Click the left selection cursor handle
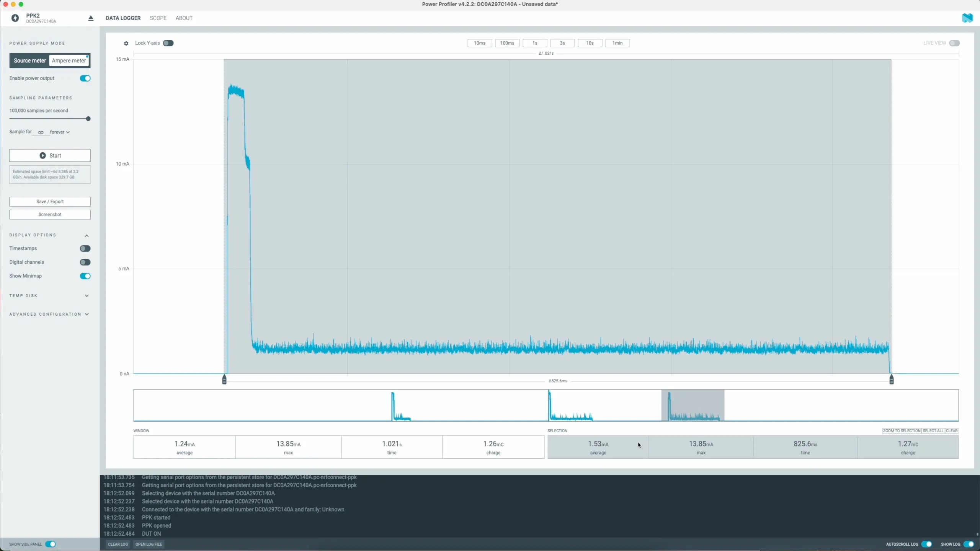Viewport: 980px width, 551px height. 224,379
